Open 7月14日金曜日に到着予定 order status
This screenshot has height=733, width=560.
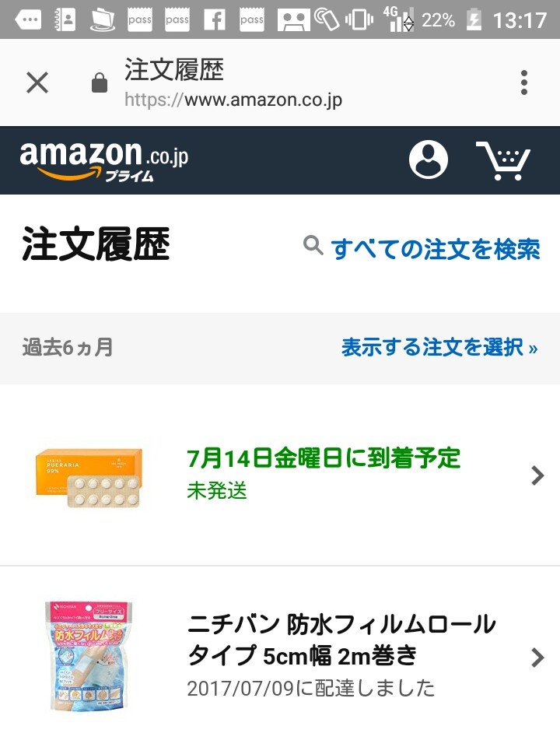coord(324,458)
